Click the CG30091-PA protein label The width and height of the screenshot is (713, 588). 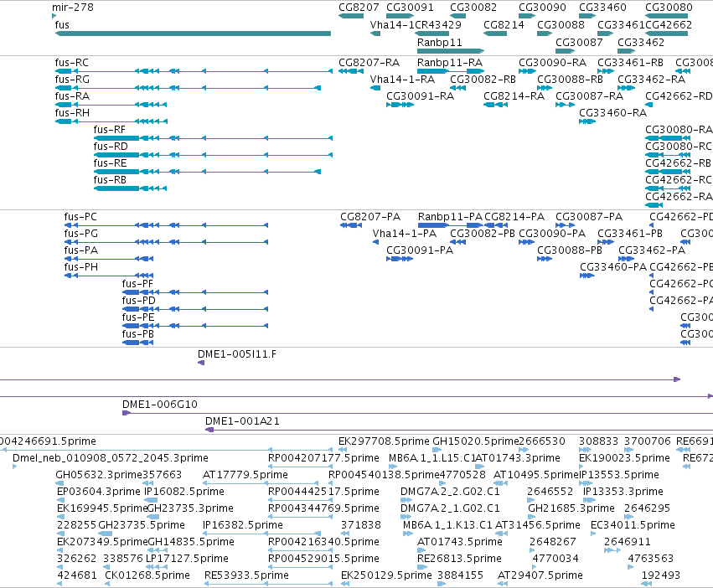[420, 250]
